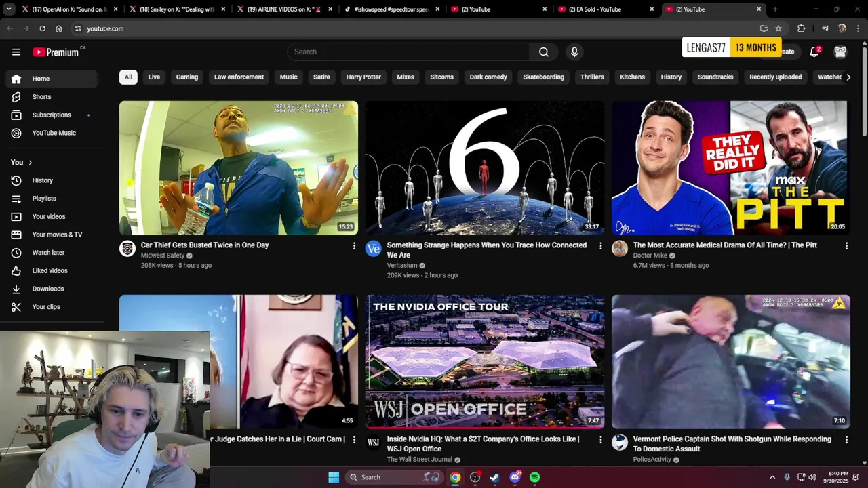
Task: Go to Home in sidebar
Action: (52, 79)
